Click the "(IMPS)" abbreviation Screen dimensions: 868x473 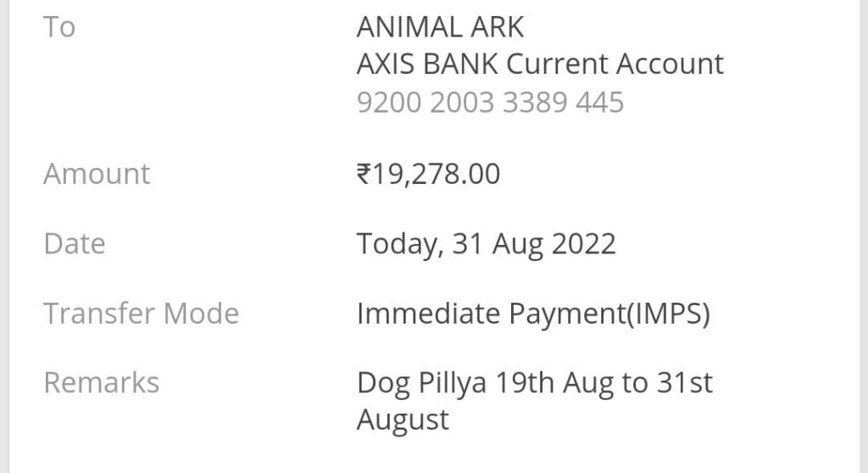pyautogui.click(x=667, y=314)
